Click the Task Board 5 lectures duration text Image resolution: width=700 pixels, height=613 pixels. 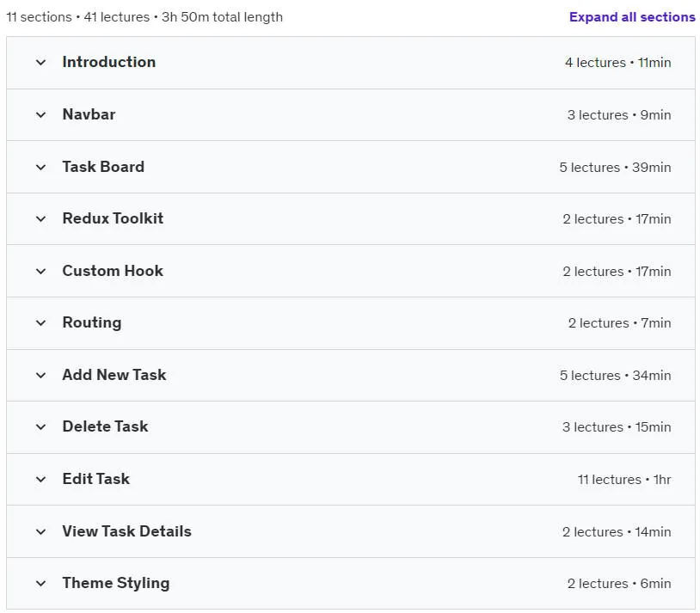pos(615,168)
